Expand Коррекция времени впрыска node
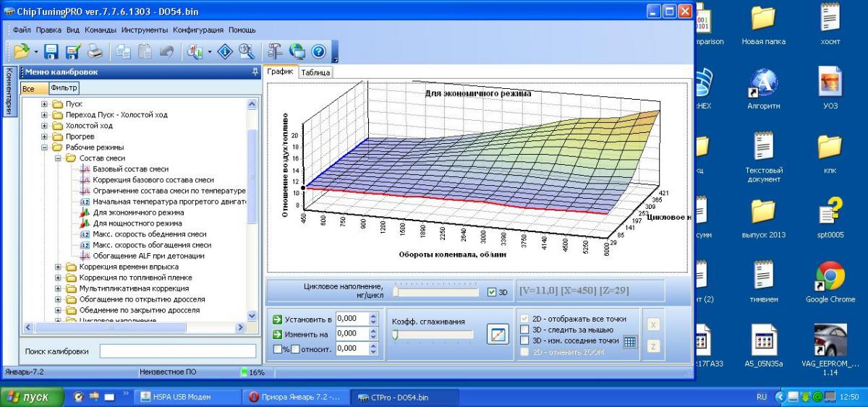This screenshot has height=407, width=868. coord(59,267)
